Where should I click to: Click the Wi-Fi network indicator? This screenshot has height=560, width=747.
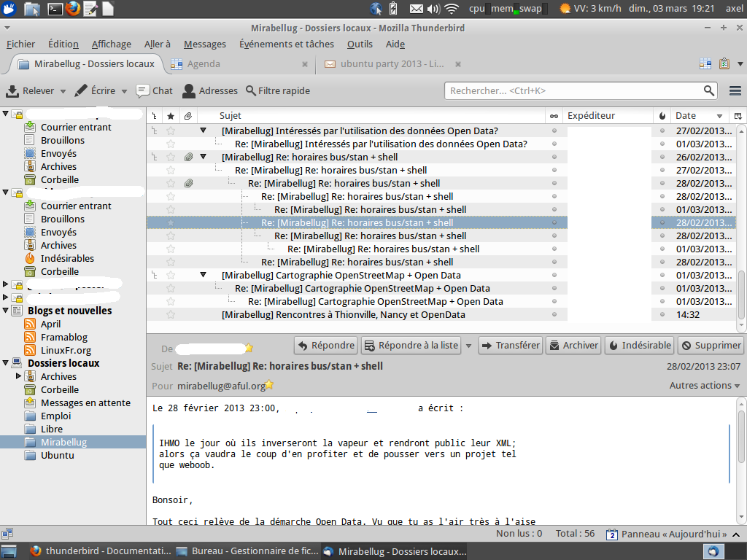pos(451,8)
